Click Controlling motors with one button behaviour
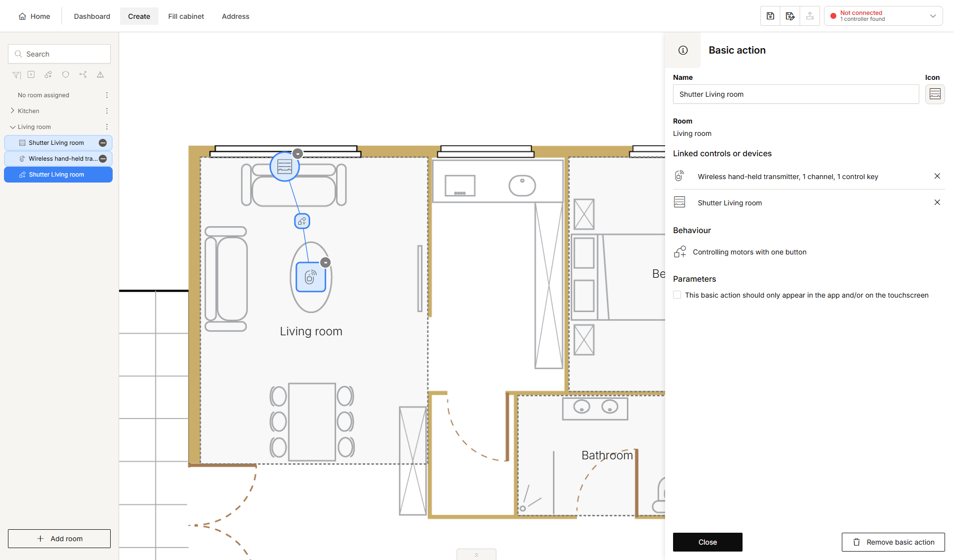This screenshot has width=953, height=560. (740, 252)
